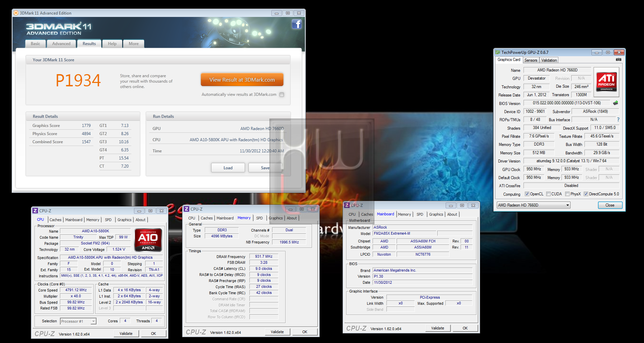Open SPD tab in the middle CPU-Z window
644x343 pixels.
(260, 218)
